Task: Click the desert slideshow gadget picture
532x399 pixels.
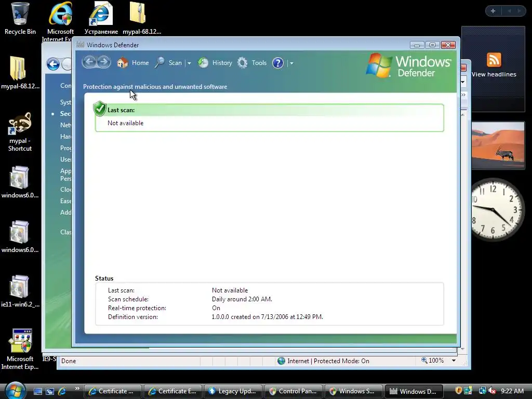Action: tap(498, 145)
